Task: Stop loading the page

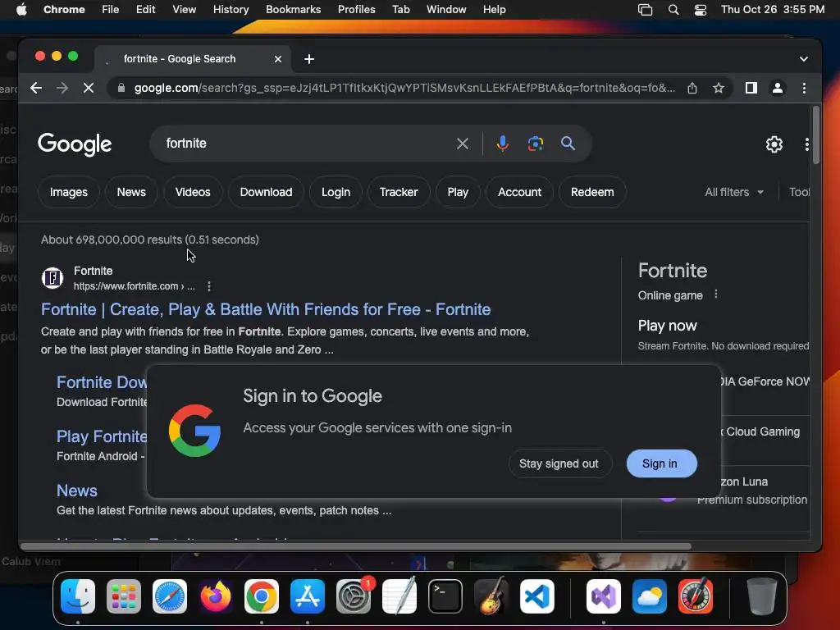Action: [x=89, y=88]
